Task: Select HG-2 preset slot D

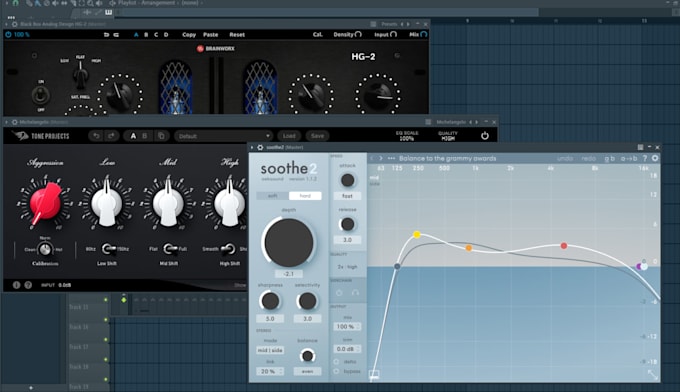Action: 166,35
